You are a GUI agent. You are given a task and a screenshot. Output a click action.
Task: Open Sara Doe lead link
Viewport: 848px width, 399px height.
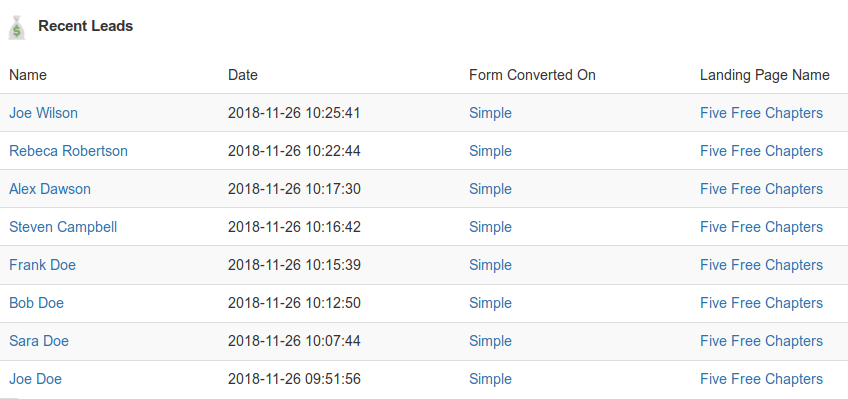39,341
